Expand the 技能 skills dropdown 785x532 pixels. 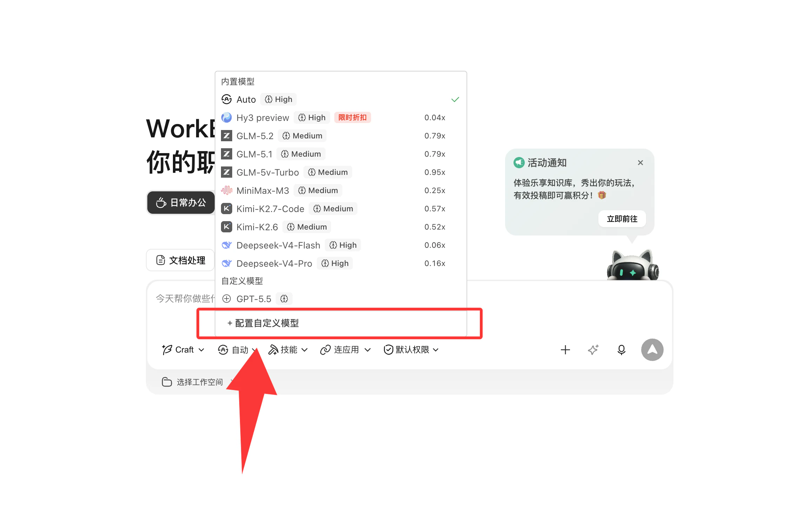click(288, 350)
